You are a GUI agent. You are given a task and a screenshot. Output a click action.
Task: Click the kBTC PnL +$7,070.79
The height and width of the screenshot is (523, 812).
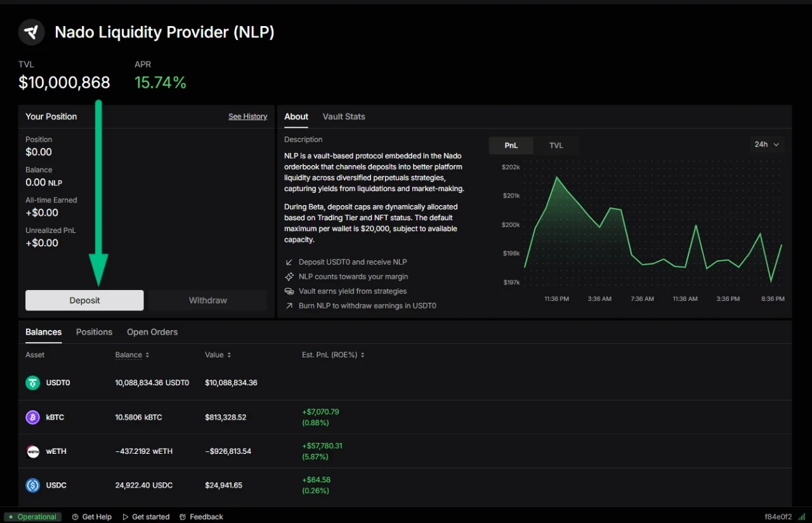[x=321, y=411]
